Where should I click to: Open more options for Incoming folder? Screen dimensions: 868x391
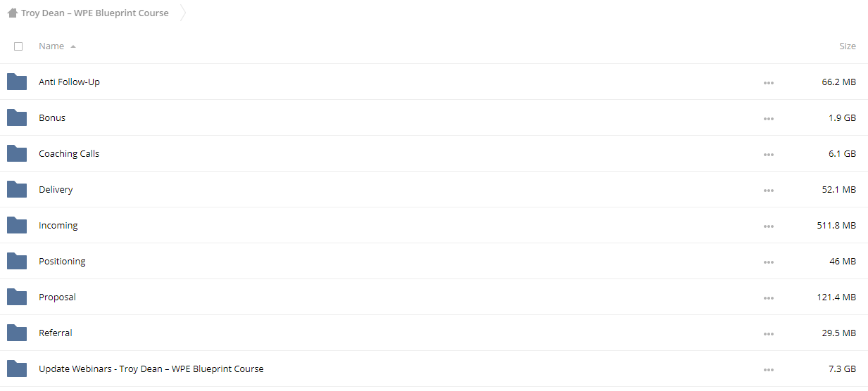pyautogui.click(x=768, y=226)
